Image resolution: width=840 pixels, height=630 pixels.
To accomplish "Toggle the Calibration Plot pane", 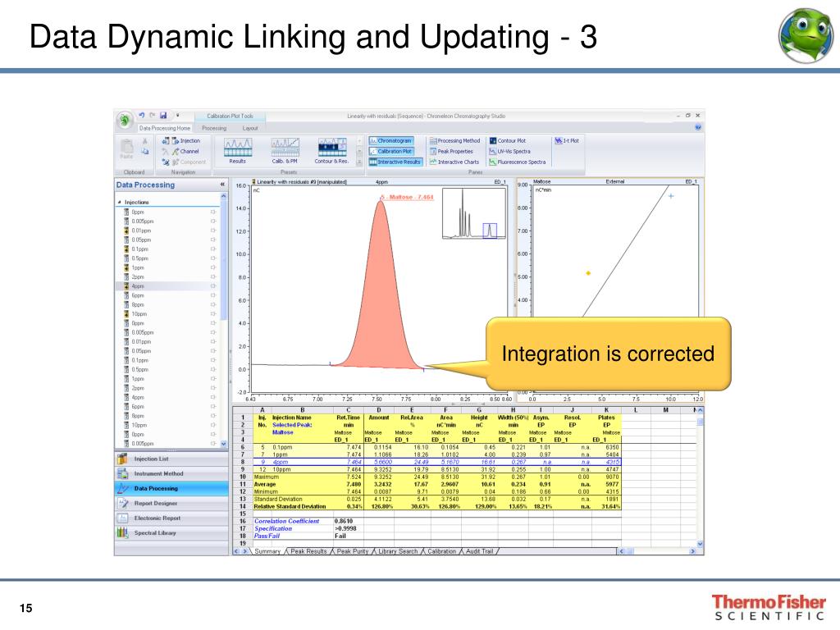I will click(391, 152).
